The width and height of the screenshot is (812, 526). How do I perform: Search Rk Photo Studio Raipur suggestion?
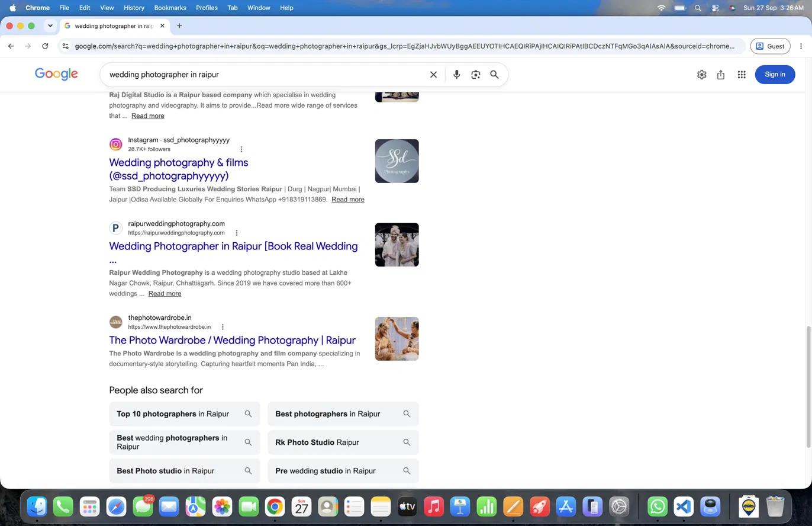[343, 442]
